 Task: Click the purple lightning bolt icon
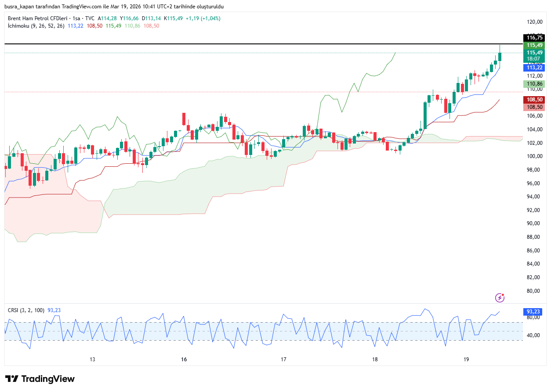500,298
